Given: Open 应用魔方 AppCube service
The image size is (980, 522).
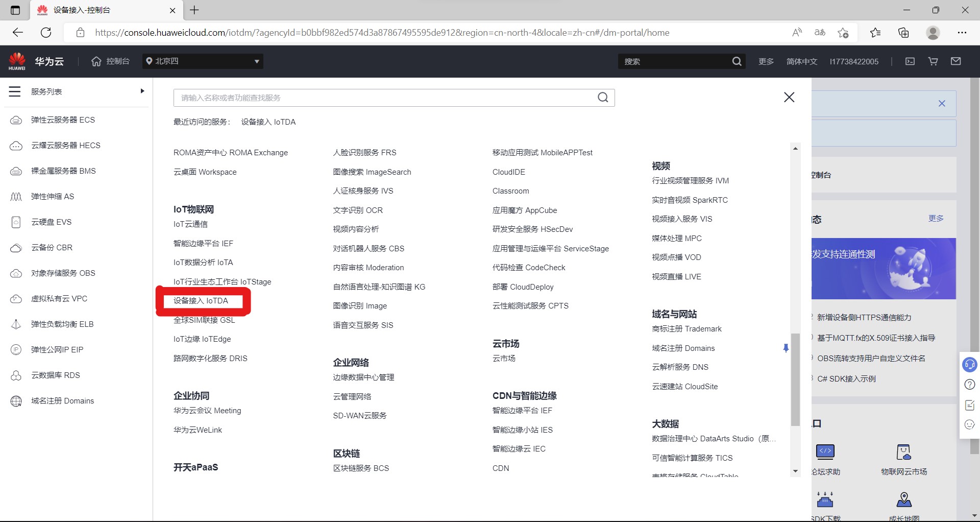Looking at the screenshot, I should point(525,210).
